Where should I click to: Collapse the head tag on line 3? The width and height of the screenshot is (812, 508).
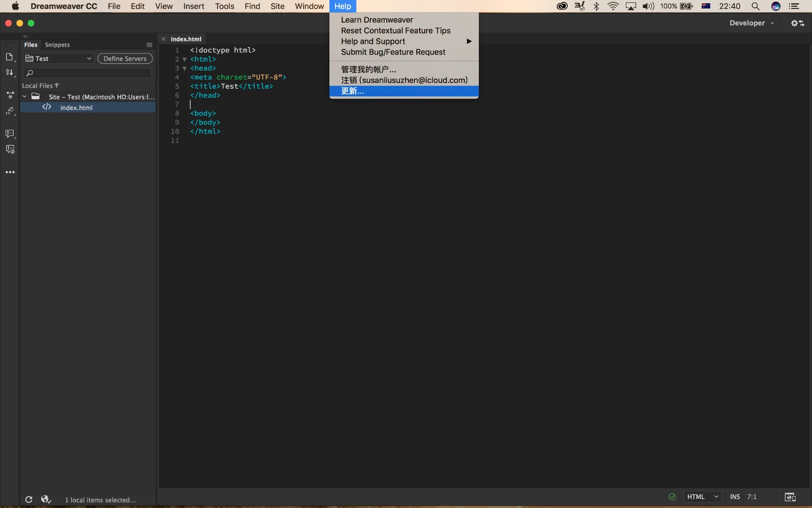pyautogui.click(x=185, y=68)
